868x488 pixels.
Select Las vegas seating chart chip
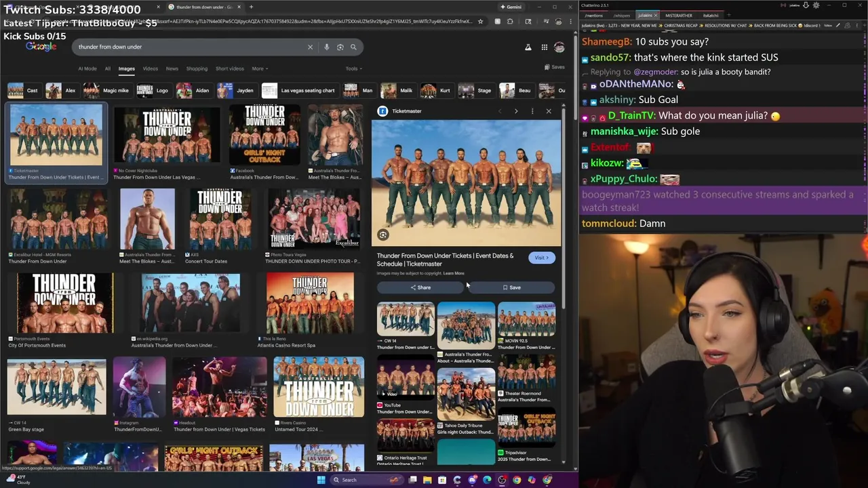299,90
